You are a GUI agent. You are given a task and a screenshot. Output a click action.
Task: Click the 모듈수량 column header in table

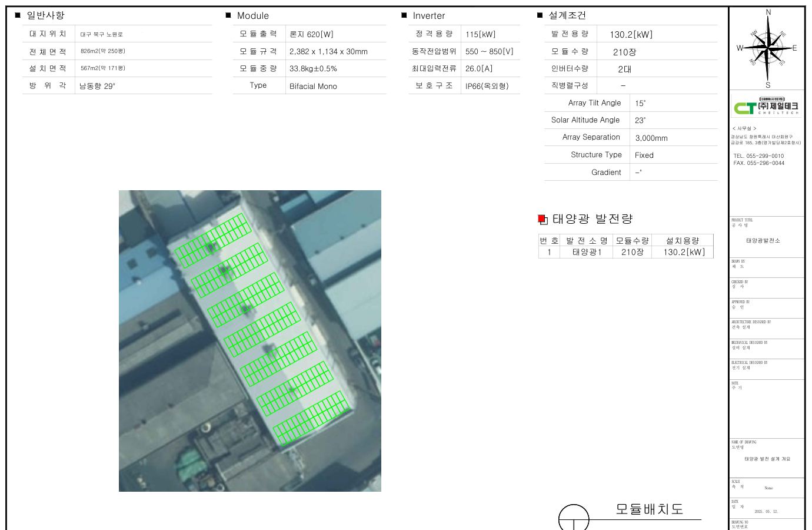tap(632, 241)
